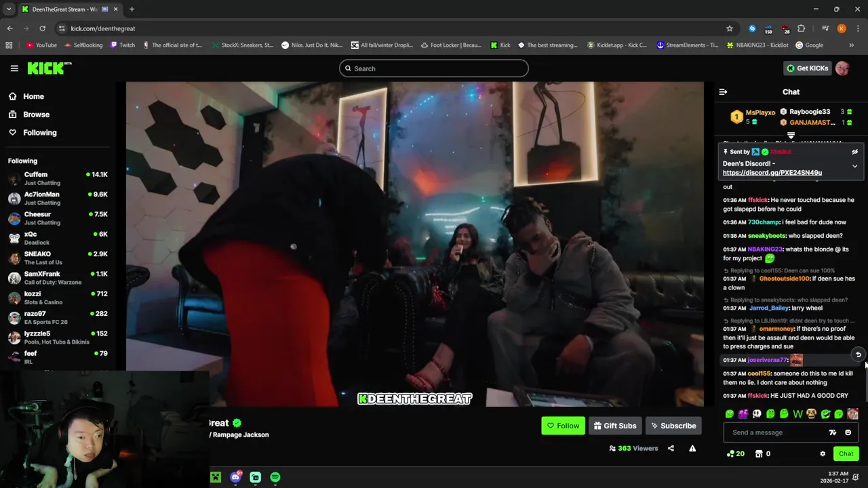Click username sneakyboots in chat
This screenshot has height=488, width=868.
click(766, 236)
